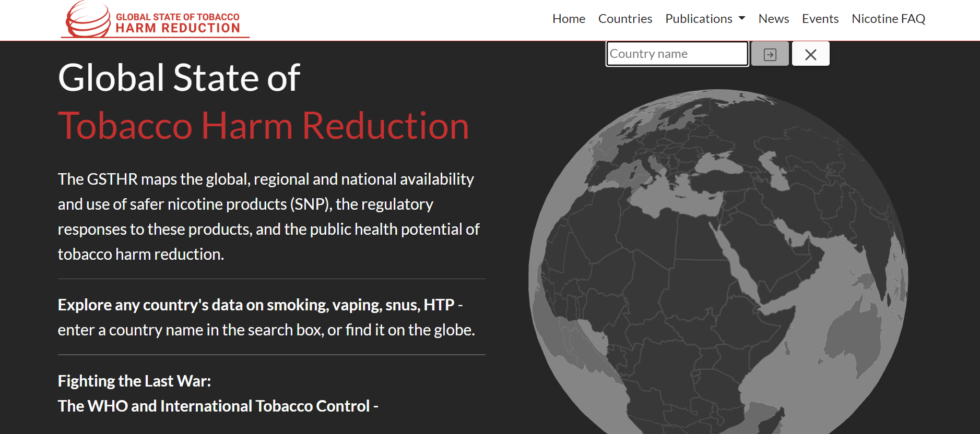Open the Fighting the Last War report link

[x=218, y=394]
